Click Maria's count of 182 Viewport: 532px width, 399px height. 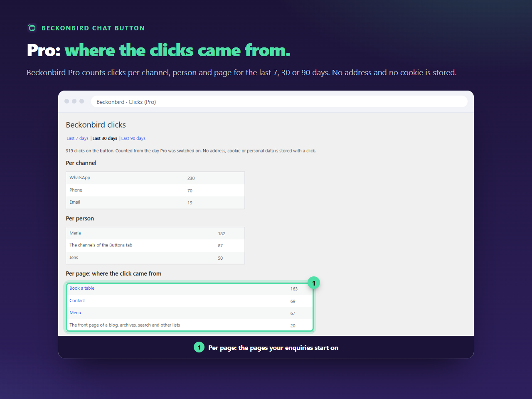point(222,234)
